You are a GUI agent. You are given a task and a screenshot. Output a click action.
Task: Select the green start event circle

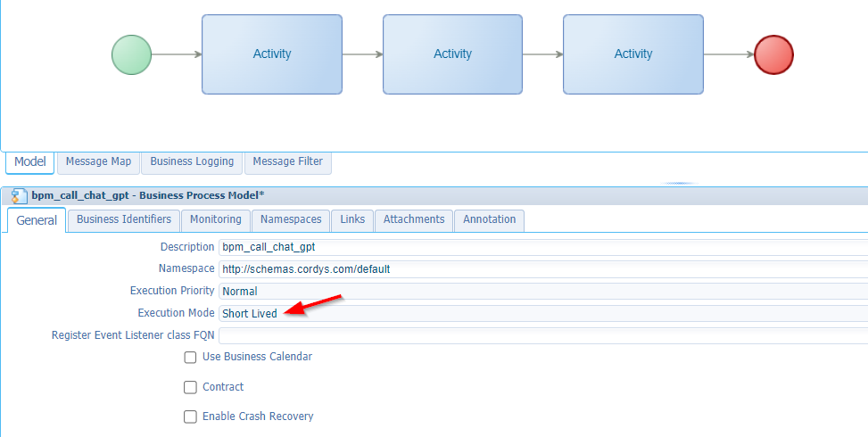tap(132, 54)
